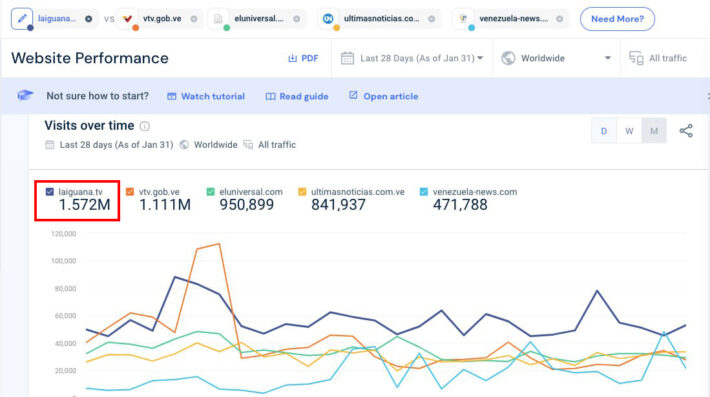Toggle the vtv.gob.ve legend checkbox

(x=130, y=192)
